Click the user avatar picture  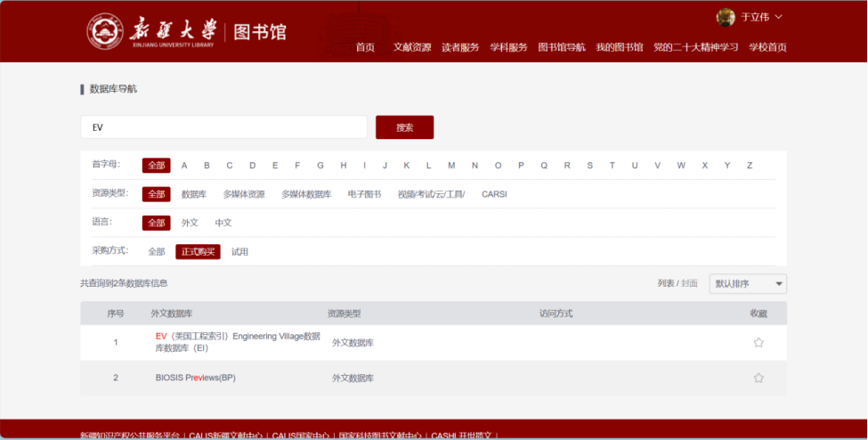[x=726, y=17]
